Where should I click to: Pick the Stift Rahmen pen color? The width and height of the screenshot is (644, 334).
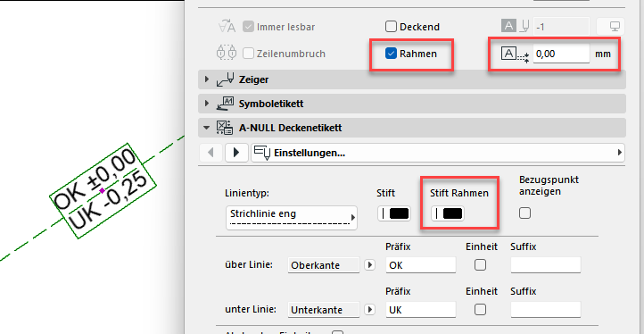coord(448,213)
